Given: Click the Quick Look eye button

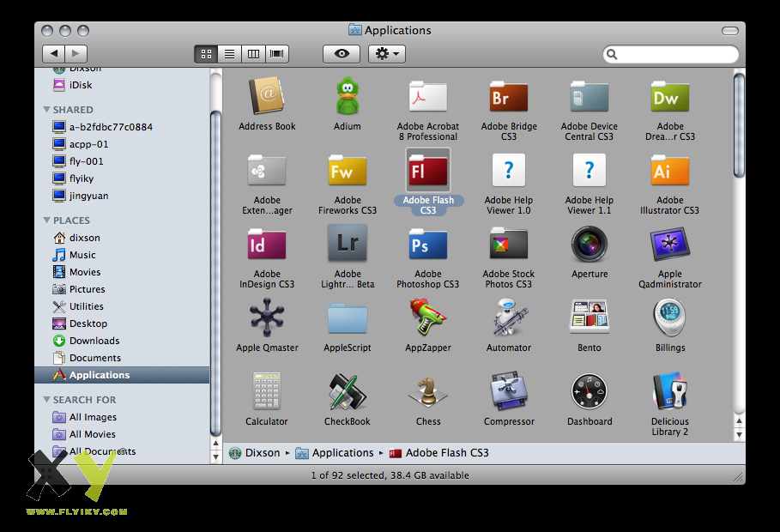Looking at the screenshot, I should click(342, 54).
